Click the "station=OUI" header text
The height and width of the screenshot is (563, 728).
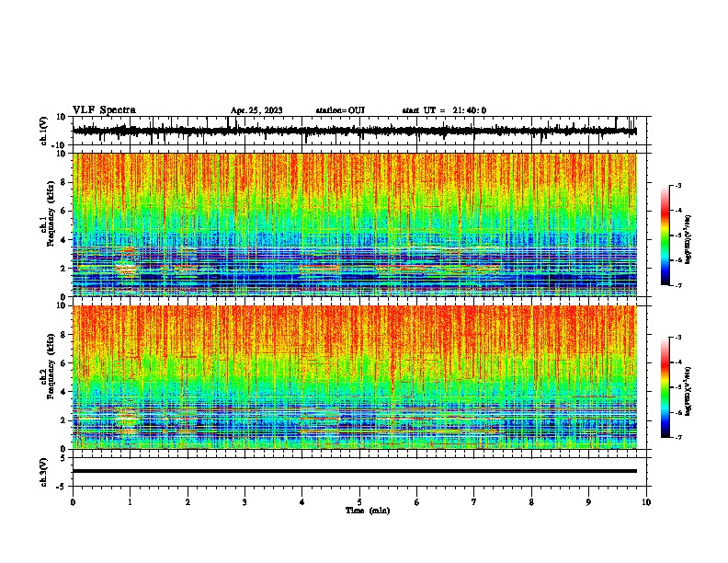click(340, 110)
